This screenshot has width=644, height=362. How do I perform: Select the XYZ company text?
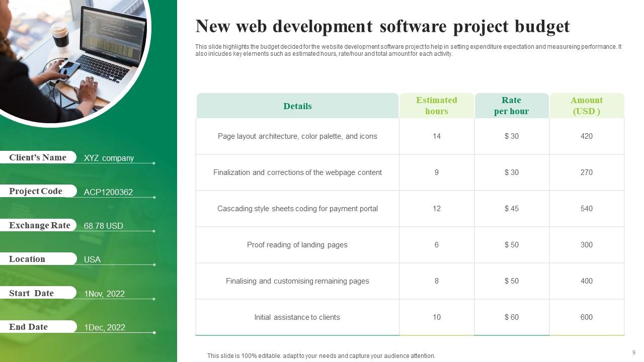pos(109,158)
